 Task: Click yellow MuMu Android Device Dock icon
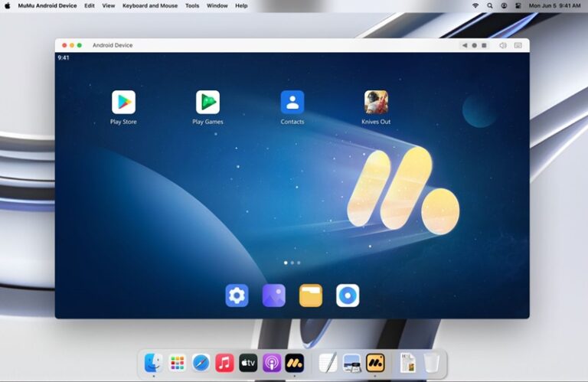[x=375, y=363]
